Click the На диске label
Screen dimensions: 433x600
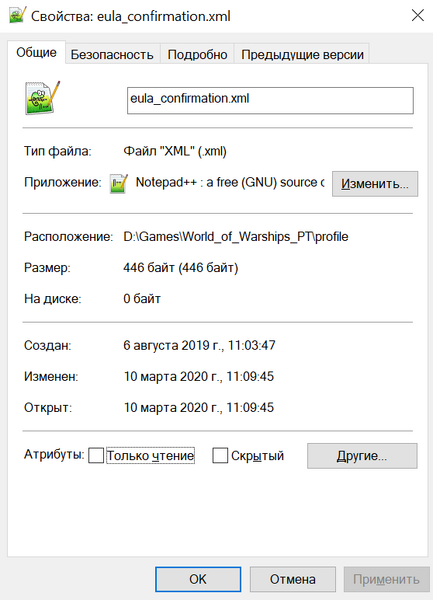(x=53, y=299)
